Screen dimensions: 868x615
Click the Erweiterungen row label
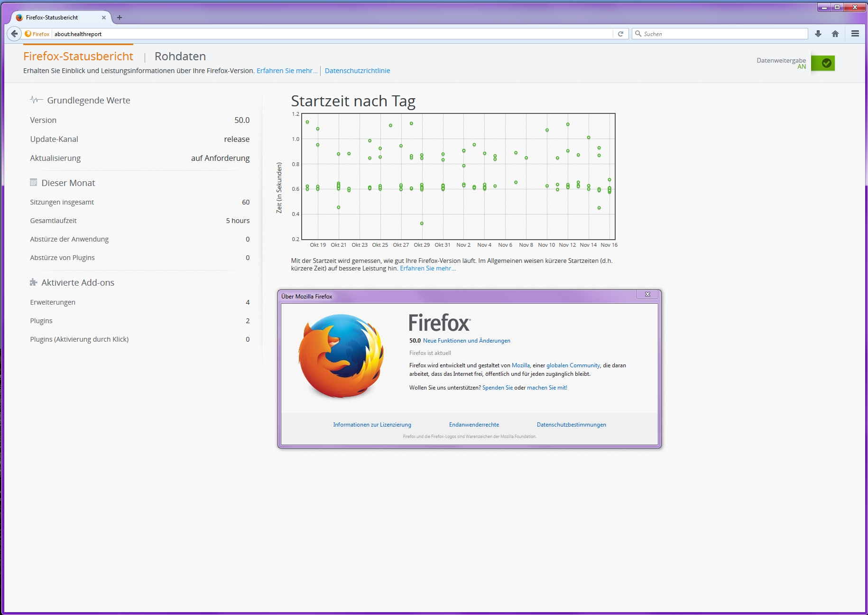tap(53, 302)
